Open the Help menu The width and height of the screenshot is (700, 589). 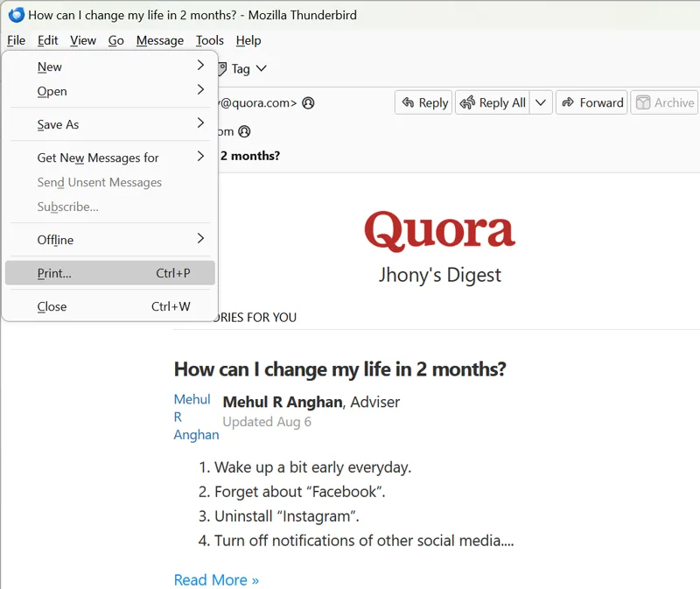pos(248,40)
